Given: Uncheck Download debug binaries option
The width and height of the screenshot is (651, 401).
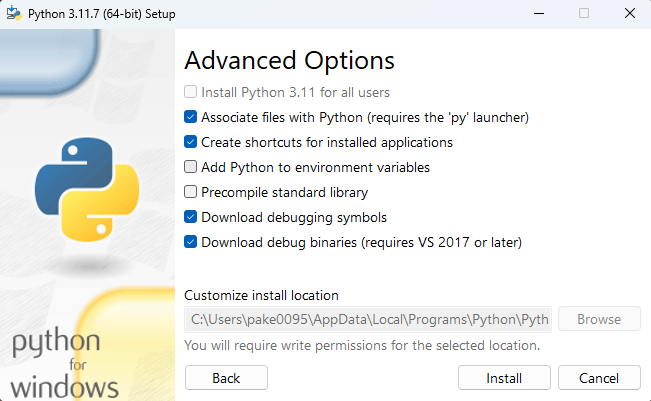Looking at the screenshot, I should (191, 242).
